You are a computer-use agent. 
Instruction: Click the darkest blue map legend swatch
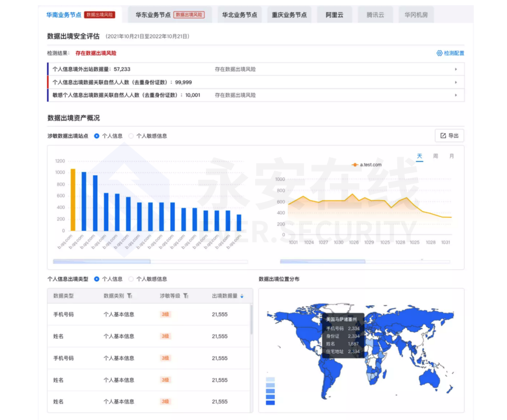point(270,403)
